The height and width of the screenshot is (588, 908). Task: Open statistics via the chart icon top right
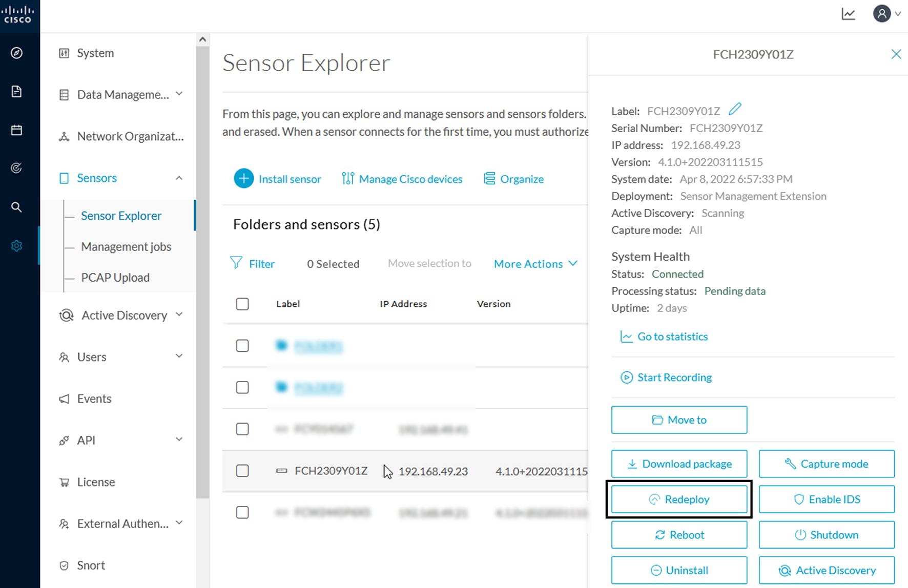pos(848,14)
